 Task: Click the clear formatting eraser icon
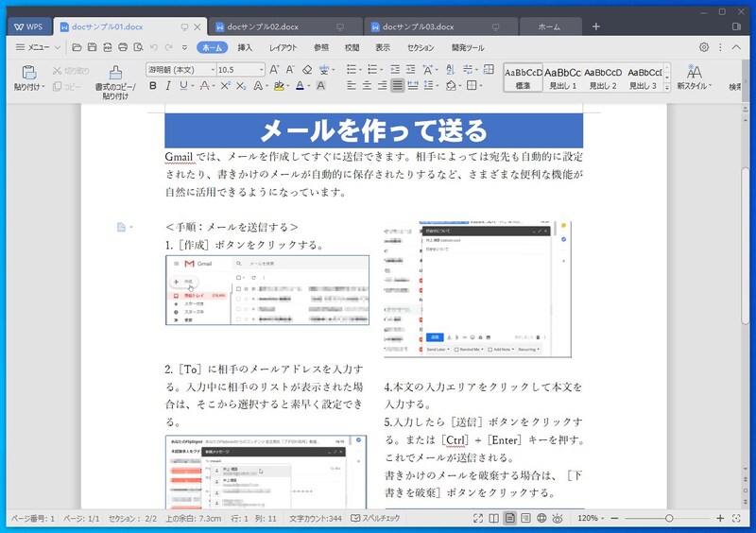(306, 69)
